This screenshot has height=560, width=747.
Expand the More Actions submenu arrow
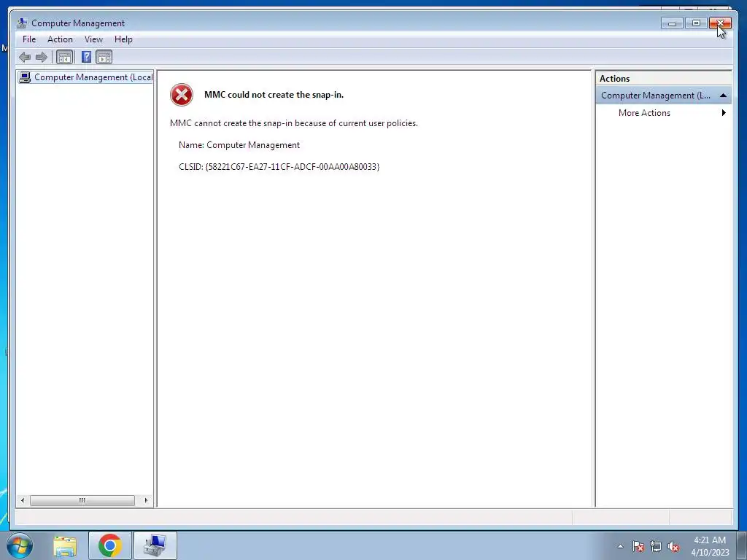click(724, 113)
